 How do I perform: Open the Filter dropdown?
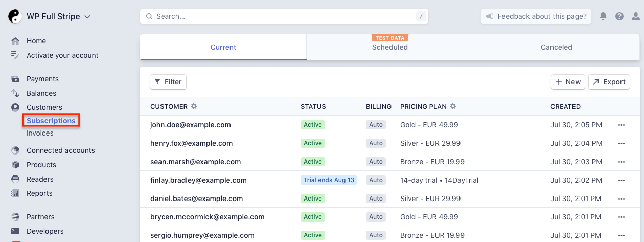[x=168, y=82]
